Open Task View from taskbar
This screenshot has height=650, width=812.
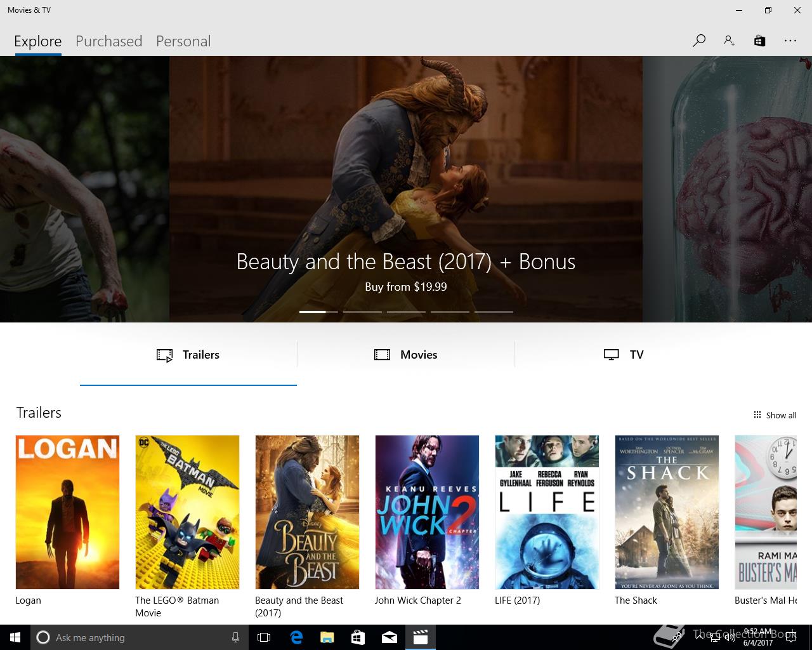click(x=264, y=637)
